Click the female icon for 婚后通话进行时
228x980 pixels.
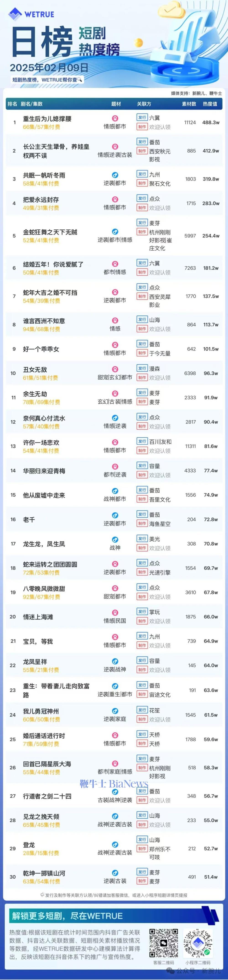click(x=115, y=735)
